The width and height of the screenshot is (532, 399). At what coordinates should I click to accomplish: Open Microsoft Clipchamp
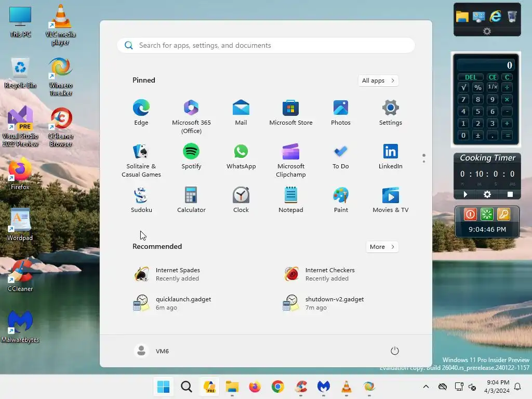point(291,161)
